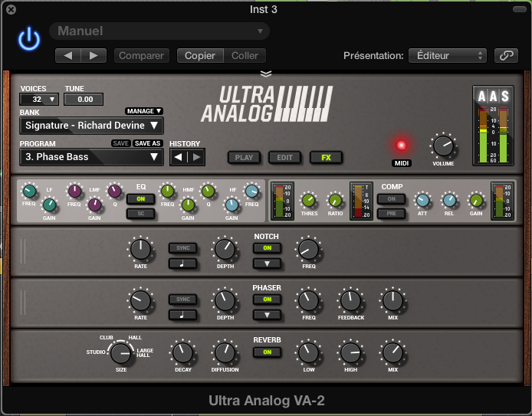Go forward in program history
The image size is (532, 416).
pyautogui.click(x=196, y=157)
